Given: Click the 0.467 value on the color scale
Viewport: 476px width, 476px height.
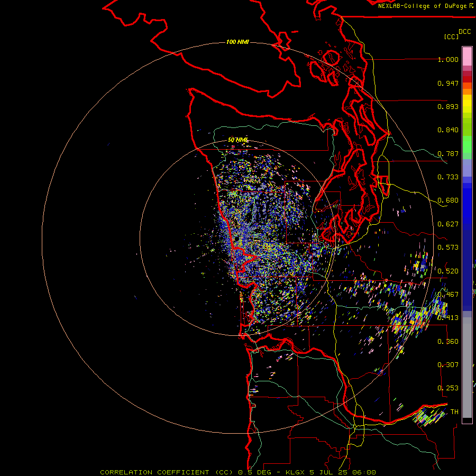Looking at the screenshot, I should pyautogui.click(x=448, y=294).
